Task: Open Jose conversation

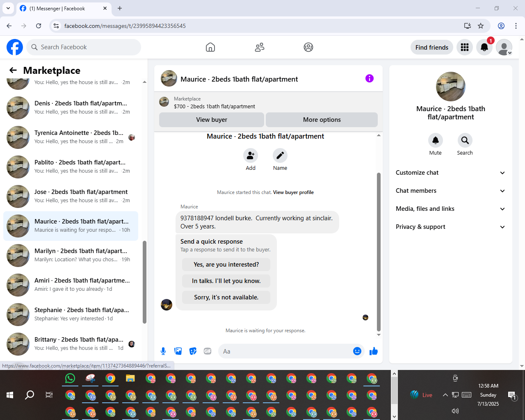Action: 71,196
